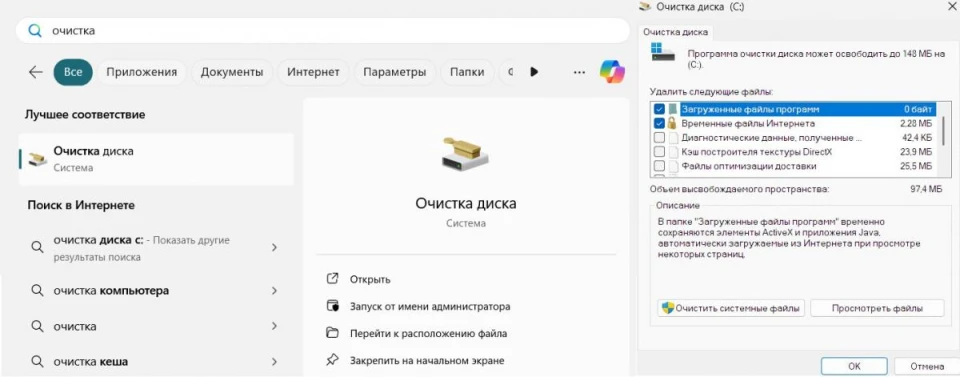This screenshot has height=377, width=960.
Task: Select the Очистка диска dialog tab
Action: point(676,32)
